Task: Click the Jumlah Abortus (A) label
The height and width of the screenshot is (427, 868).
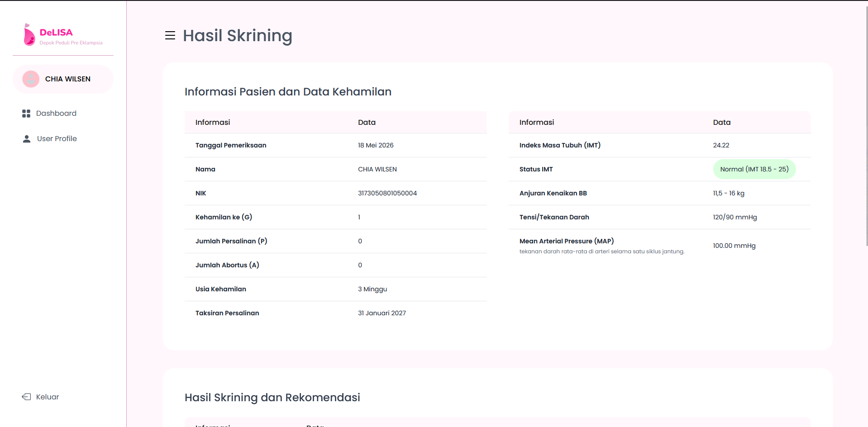Action: click(227, 265)
